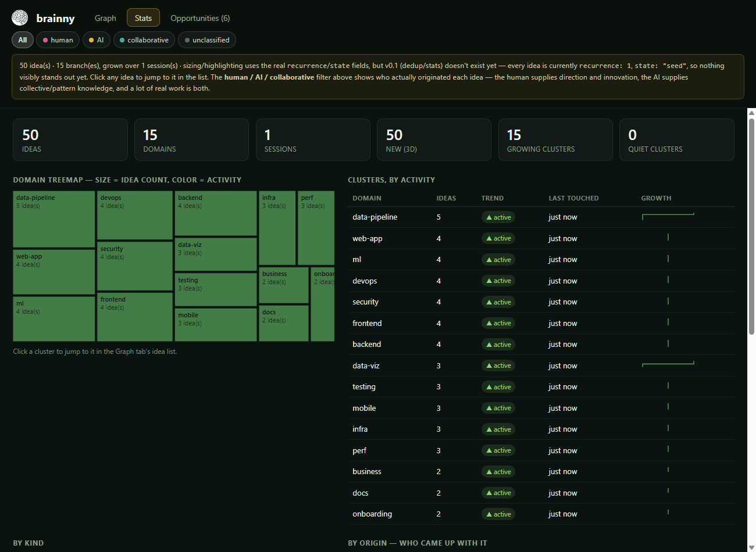Image resolution: width=756 pixels, height=552 pixels.
Task: Open onboarding treemap cluster
Action: (x=323, y=304)
